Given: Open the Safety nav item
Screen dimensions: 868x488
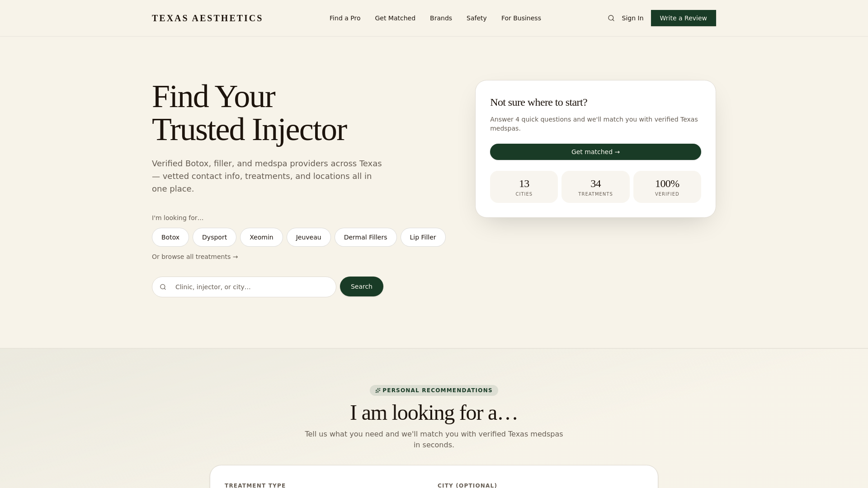Looking at the screenshot, I should click(x=476, y=18).
